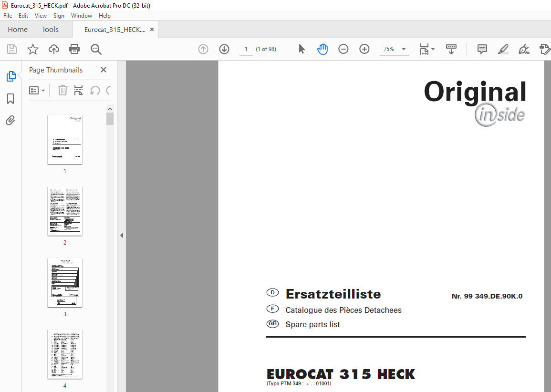Open the Window menu
The height and width of the screenshot is (392, 551).
pyautogui.click(x=82, y=15)
